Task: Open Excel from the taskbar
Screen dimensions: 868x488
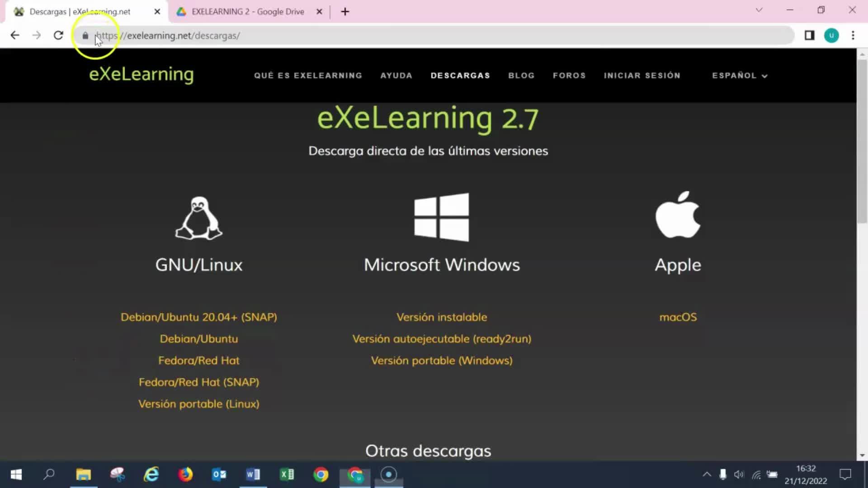Action: click(287, 474)
